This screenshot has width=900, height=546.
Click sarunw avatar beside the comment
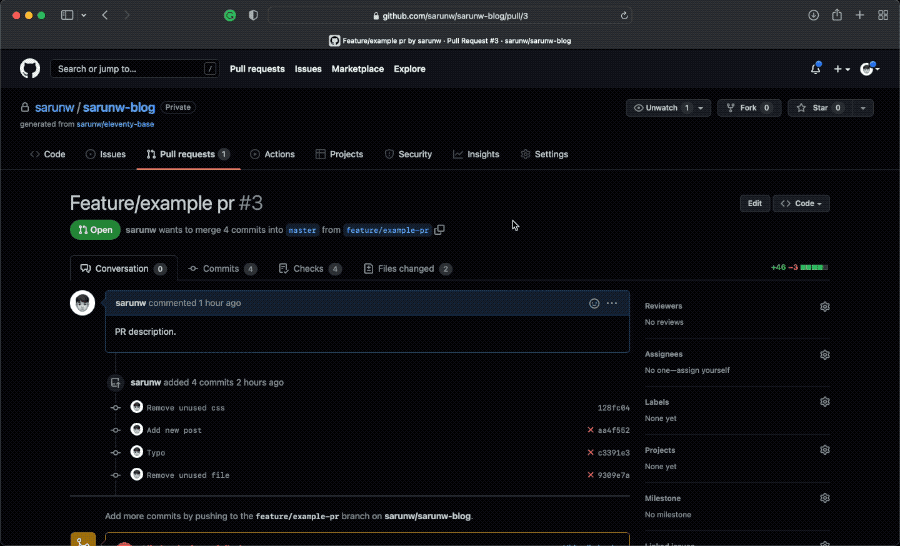pyautogui.click(x=82, y=303)
